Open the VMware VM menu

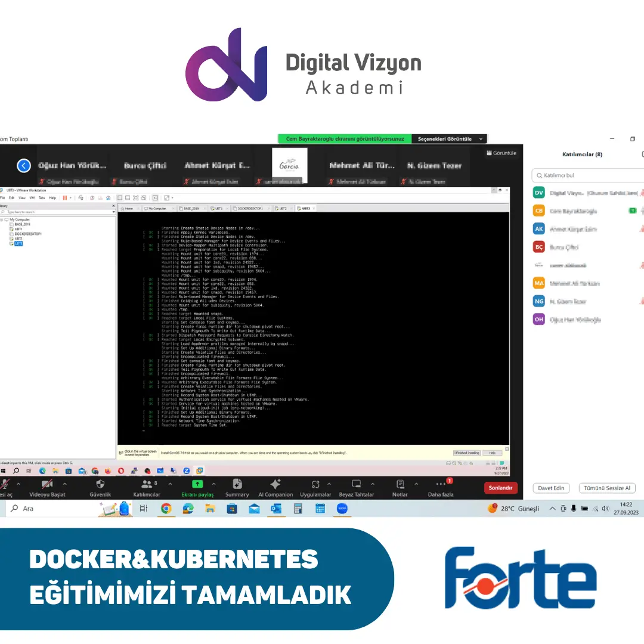point(32,197)
